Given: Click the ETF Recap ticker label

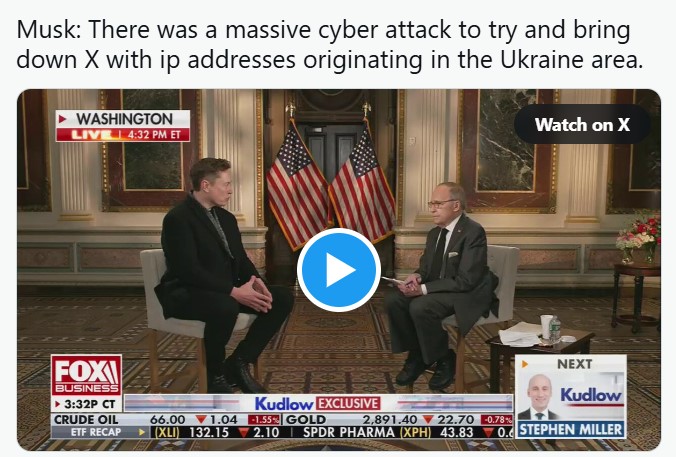Looking at the screenshot, I should pyautogui.click(x=97, y=432).
